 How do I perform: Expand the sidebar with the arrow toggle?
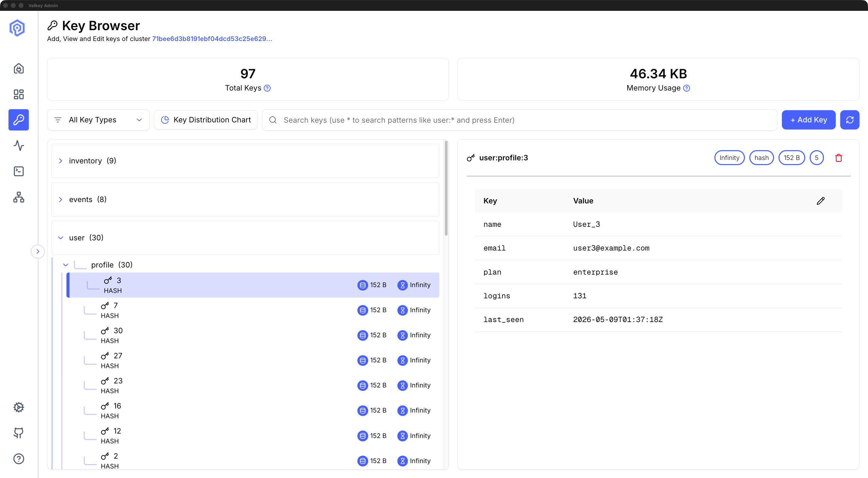(38, 252)
